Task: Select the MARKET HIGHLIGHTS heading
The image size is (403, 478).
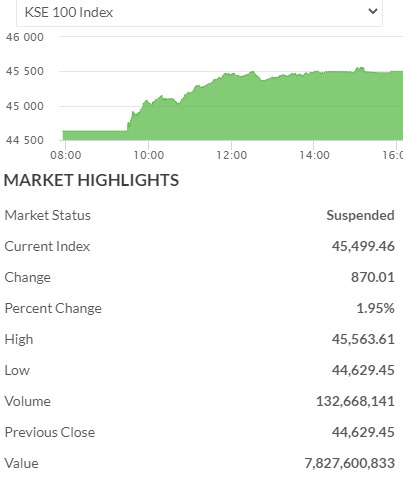Action: 91,180
